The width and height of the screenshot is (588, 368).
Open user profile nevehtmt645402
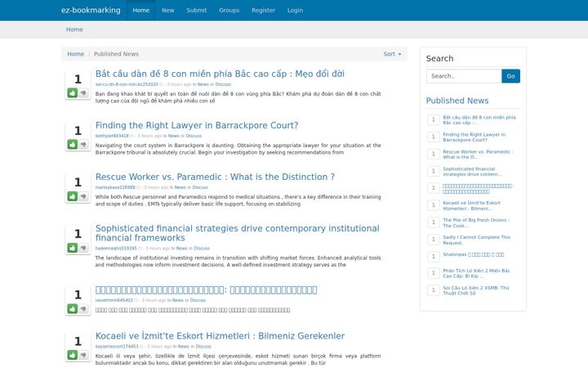[x=114, y=300]
